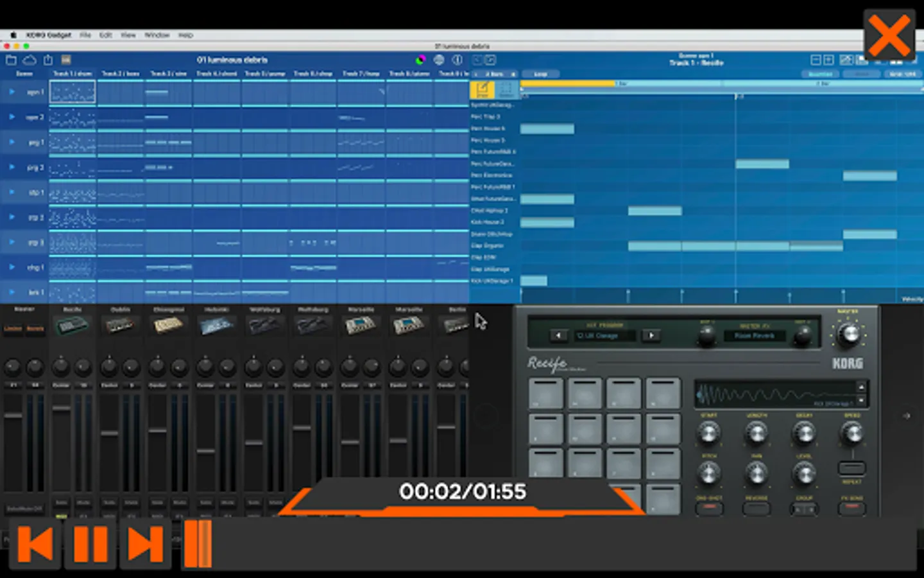Image resolution: width=924 pixels, height=578 pixels.
Task: Click the Loop button
Action: [x=540, y=74]
